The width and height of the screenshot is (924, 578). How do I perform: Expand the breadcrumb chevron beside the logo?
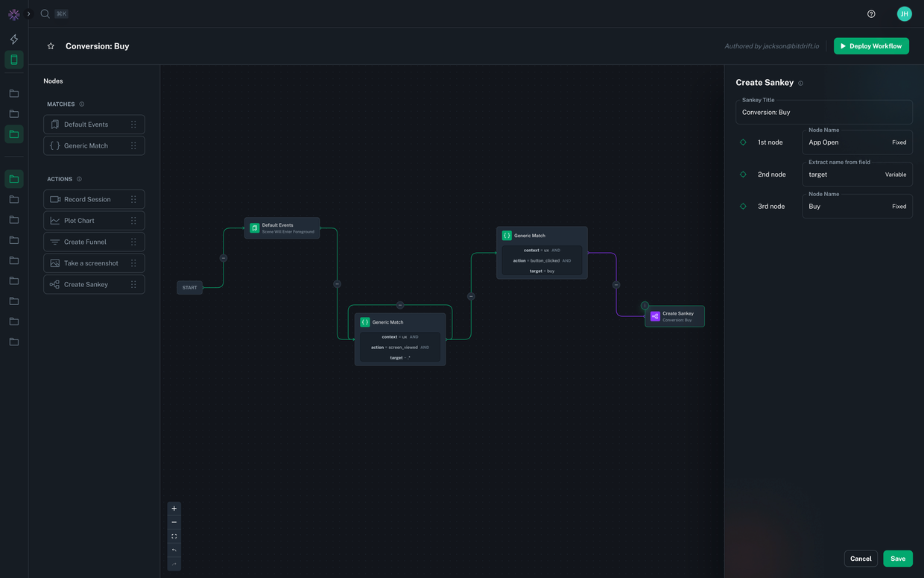click(x=28, y=13)
